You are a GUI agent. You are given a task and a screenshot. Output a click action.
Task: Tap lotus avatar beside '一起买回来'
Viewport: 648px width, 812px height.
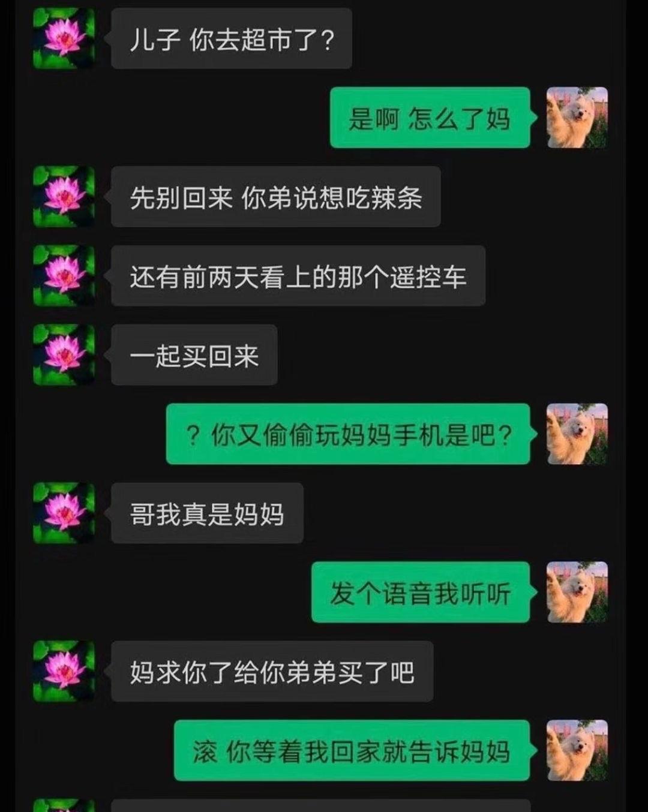(64, 355)
